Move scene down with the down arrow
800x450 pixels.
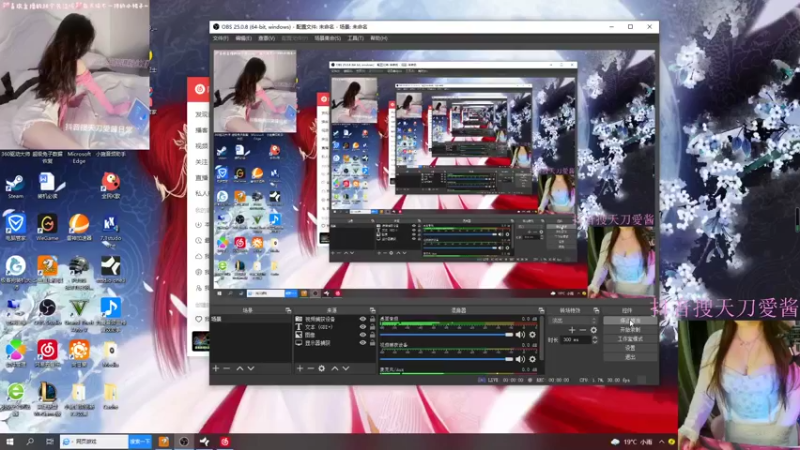[251, 368]
